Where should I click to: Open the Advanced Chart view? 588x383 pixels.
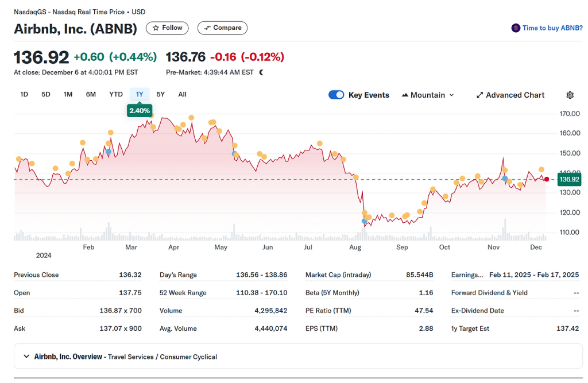click(x=510, y=95)
